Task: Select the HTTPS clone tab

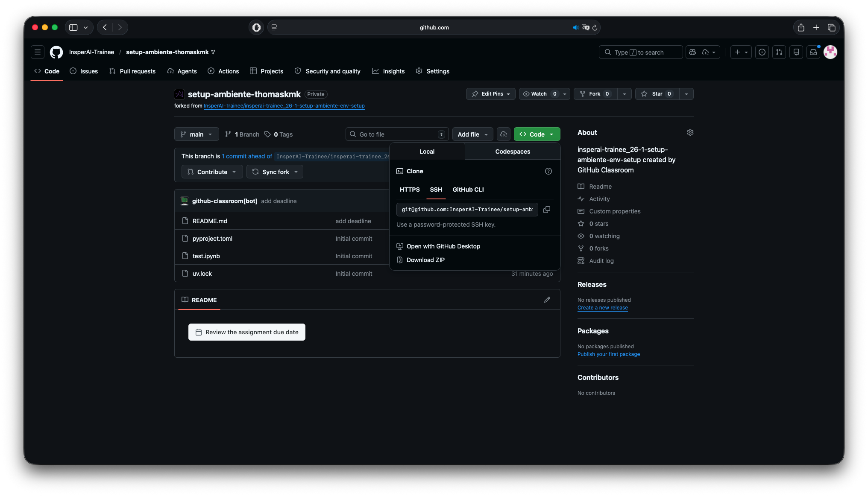Action: click(x=410, y=190)
